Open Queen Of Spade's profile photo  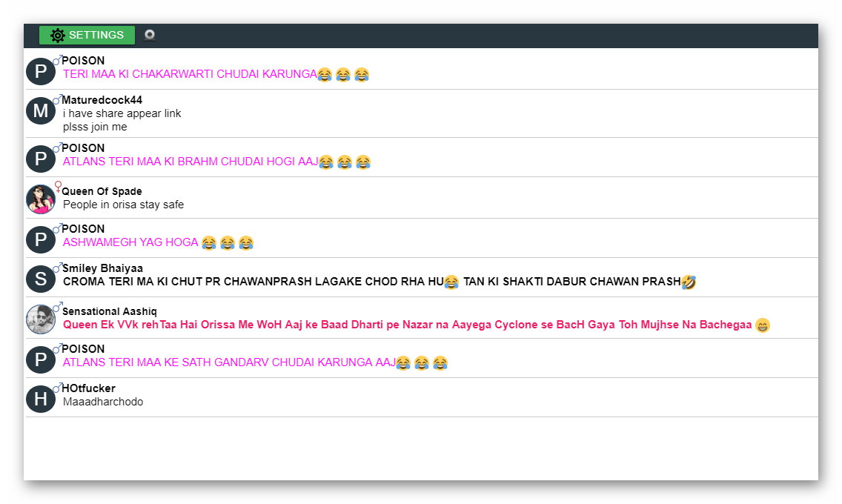tap(41, 199)
